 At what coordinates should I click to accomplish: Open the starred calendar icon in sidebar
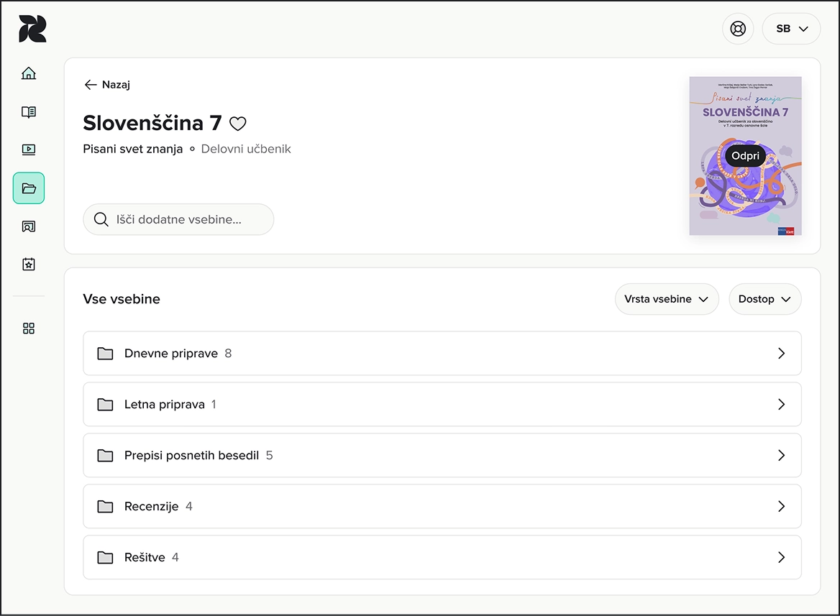28,264
